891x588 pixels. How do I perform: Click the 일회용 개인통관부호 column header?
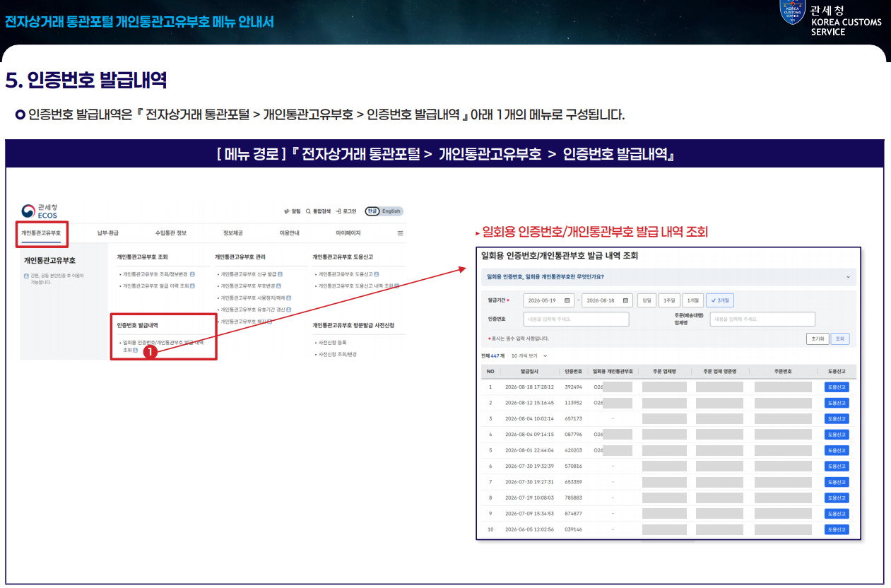click(x=613, y=371)
